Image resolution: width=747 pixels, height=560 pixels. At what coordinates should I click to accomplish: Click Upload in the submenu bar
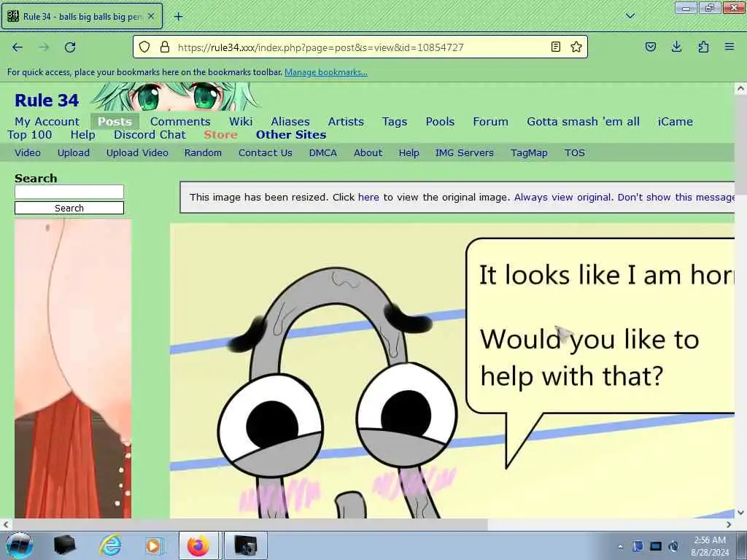click(74, 153)
